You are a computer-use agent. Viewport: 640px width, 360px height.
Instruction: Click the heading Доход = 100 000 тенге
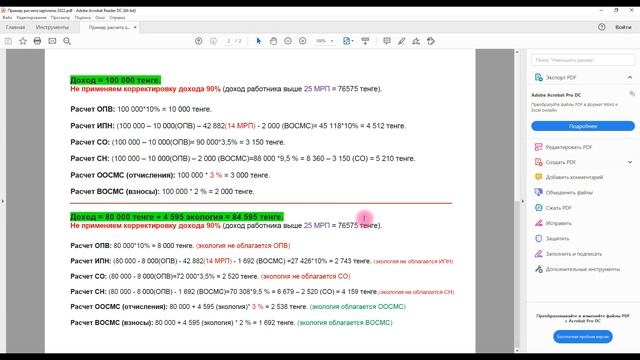tap(116, 80)
